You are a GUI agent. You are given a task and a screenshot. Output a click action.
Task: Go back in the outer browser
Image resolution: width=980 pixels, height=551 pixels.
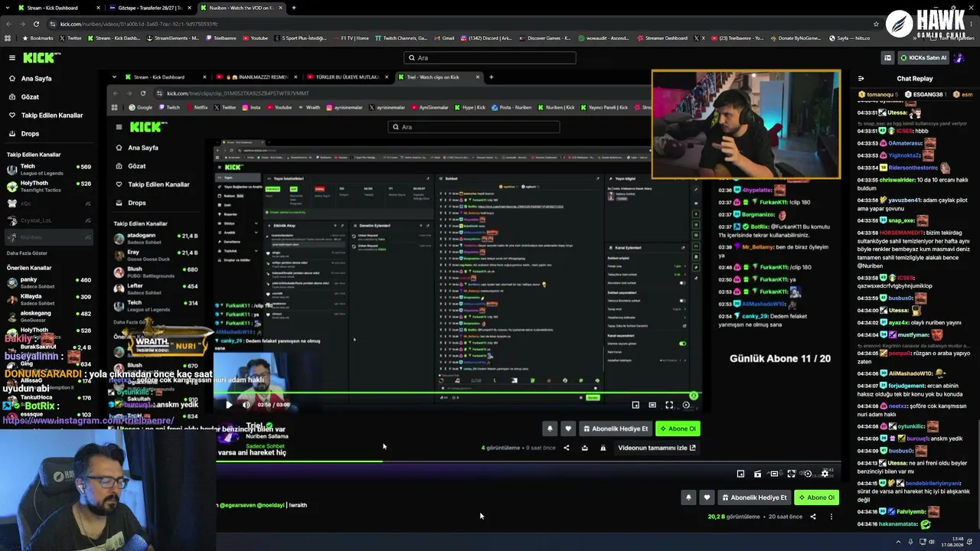pos(8,24)
